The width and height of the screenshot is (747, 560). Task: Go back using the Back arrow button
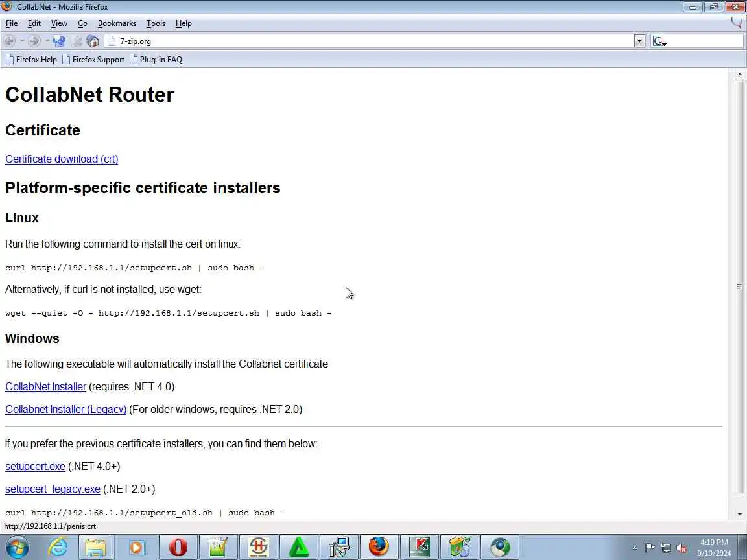(9, 41)
